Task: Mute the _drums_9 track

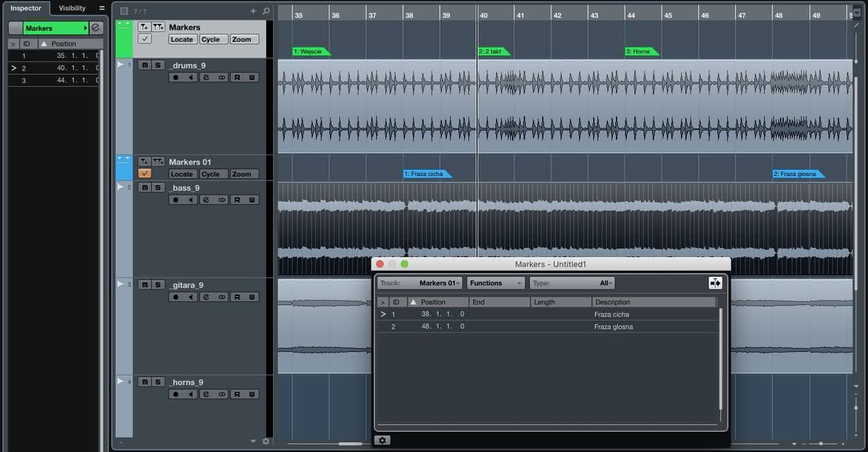Action: (145, 65)
